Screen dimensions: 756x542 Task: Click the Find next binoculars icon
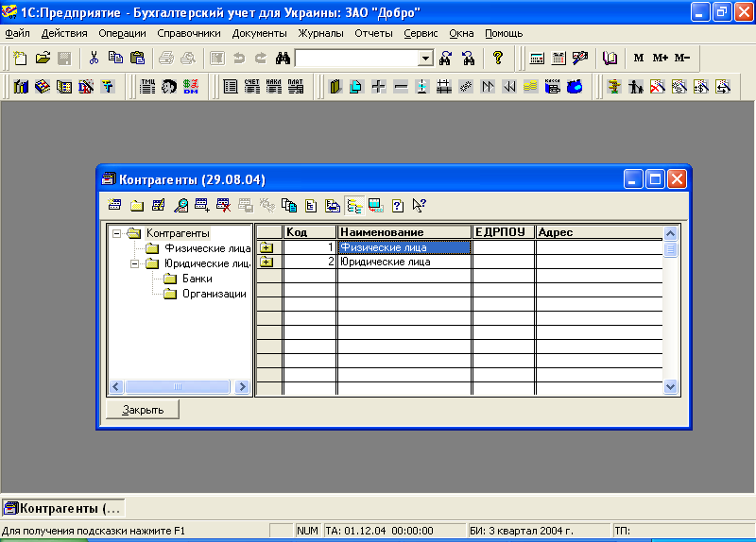click(445, 59)
